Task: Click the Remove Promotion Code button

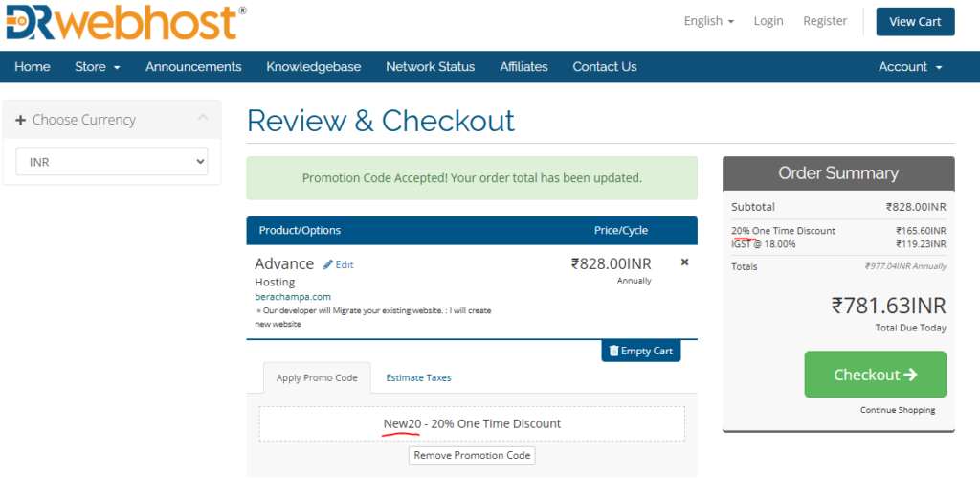Action: 472,455
